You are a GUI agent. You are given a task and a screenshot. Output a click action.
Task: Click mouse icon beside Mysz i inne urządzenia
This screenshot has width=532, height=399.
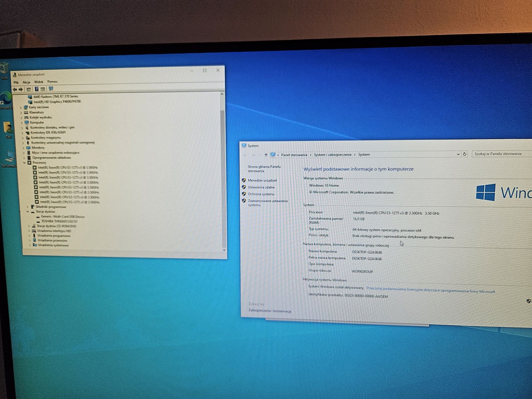(29, 153)
